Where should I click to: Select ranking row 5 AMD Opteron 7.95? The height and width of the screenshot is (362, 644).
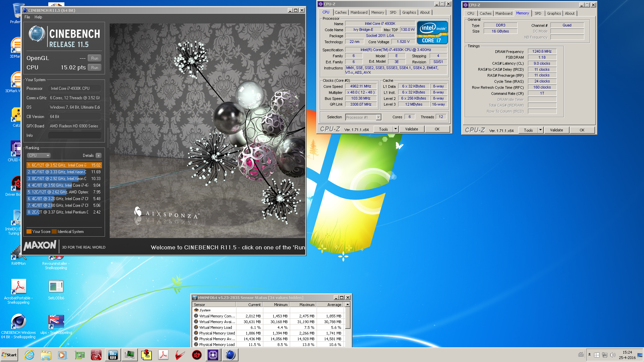click(64, 192)
